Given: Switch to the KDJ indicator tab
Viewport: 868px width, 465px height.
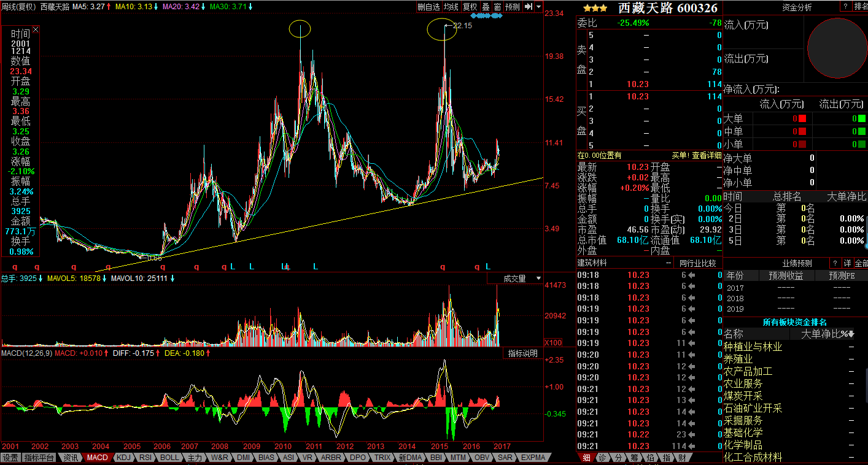Looking at the screenshot, I should point(124,458).
